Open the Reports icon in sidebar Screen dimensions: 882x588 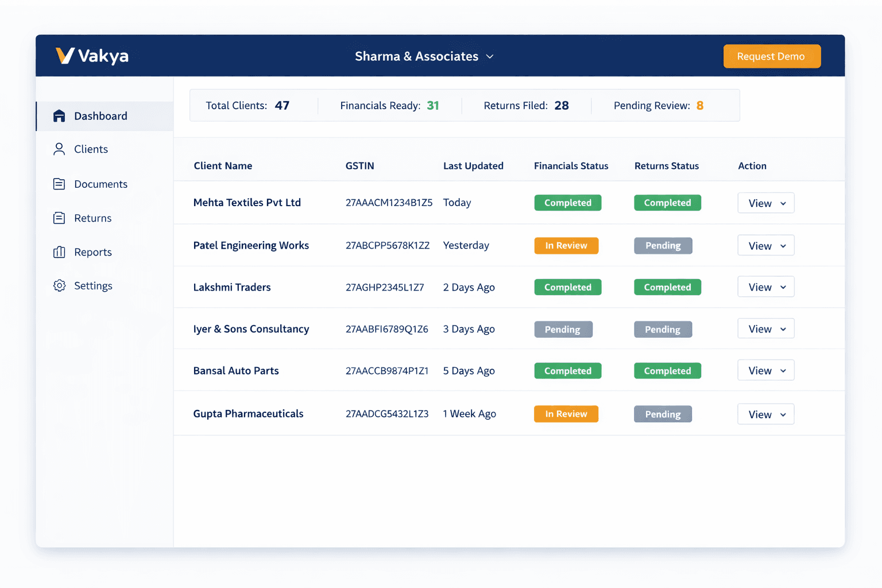[x=59, y=252]
